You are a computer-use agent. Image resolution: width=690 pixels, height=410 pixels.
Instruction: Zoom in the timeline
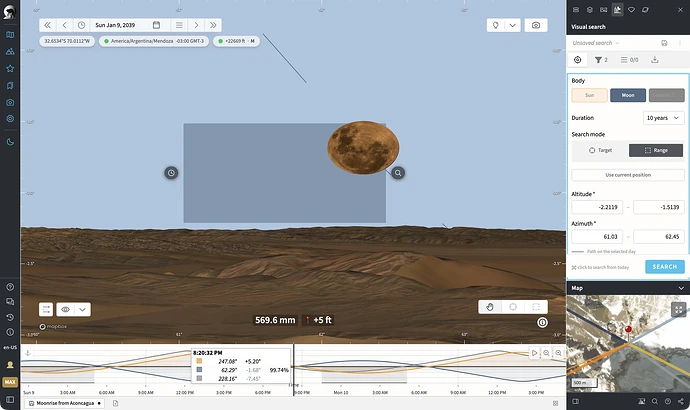[x=558, y=353]
